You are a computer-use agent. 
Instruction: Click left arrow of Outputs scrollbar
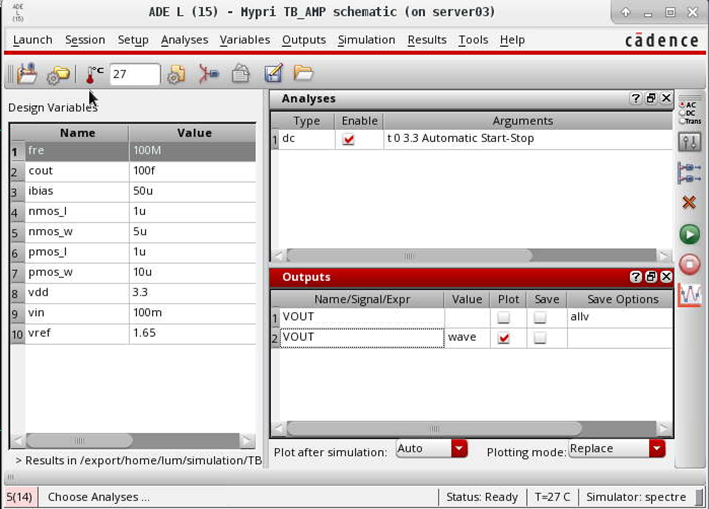(279, 428)
